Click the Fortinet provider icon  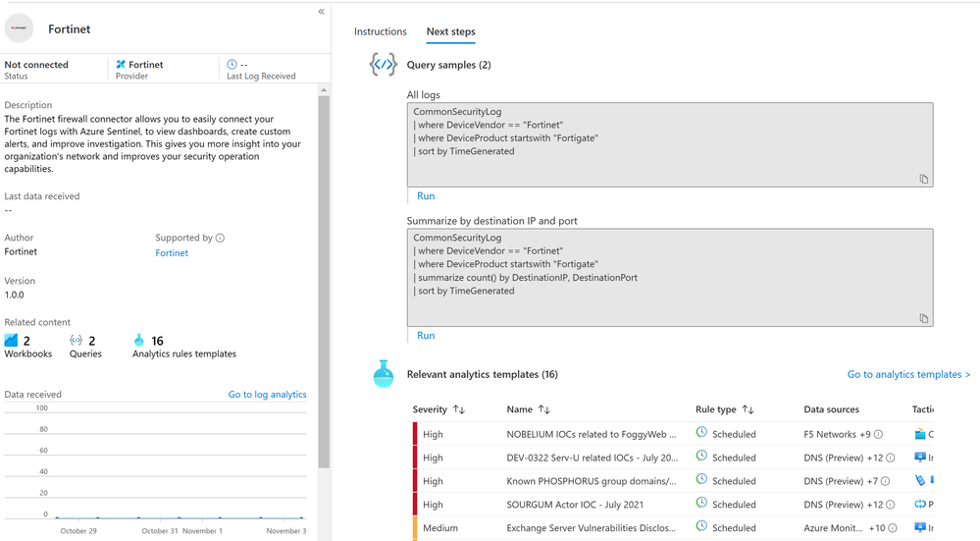coord(121,65)
